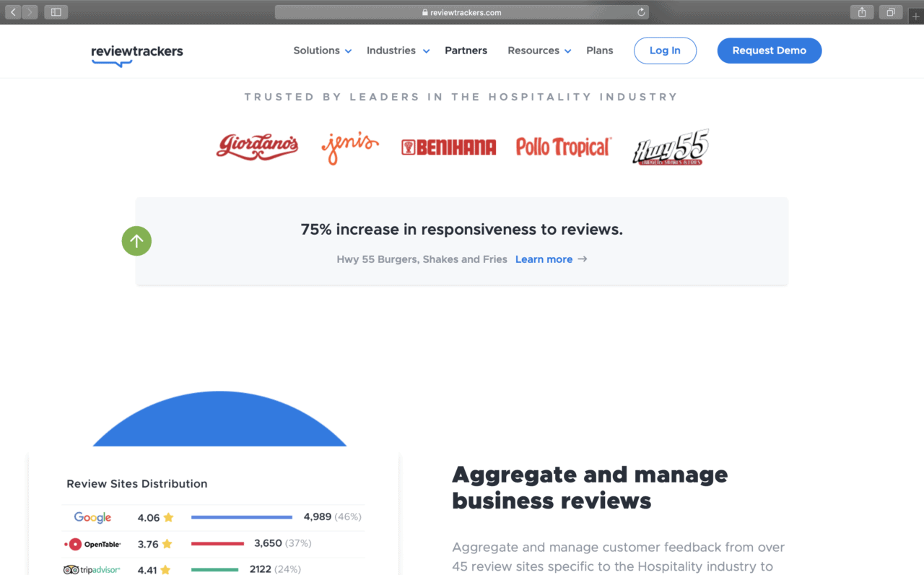Open the Partners nav item
Screen dimensions: 924x575
pos(466,51)
